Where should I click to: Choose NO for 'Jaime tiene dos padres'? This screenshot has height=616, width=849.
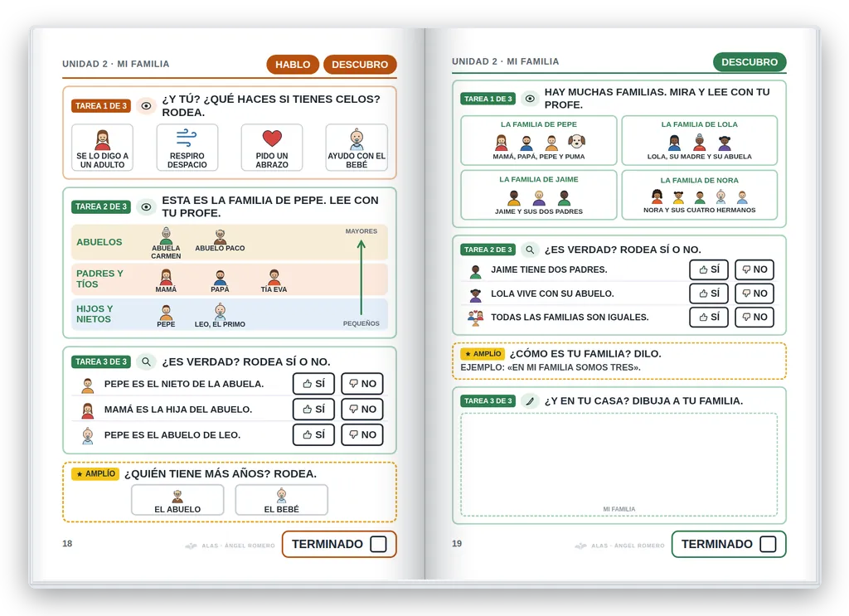(x=754, y=269)
